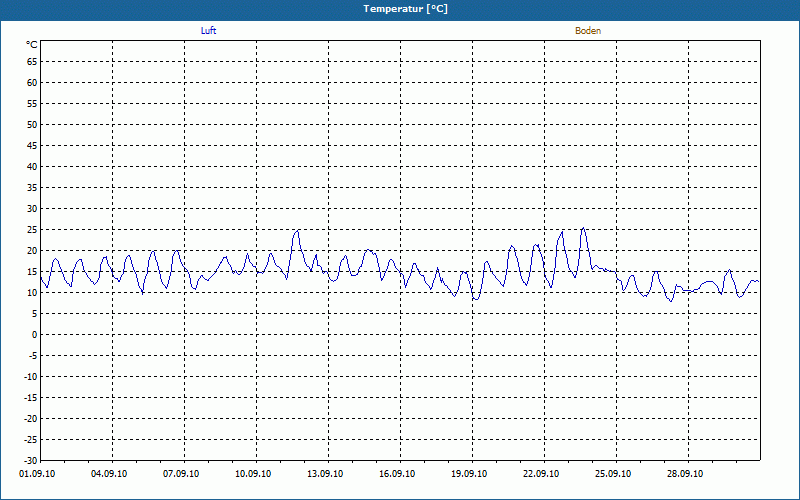800x500 pixels.
Task: Select the 28.09.10 date label
Action: (685, 473)
